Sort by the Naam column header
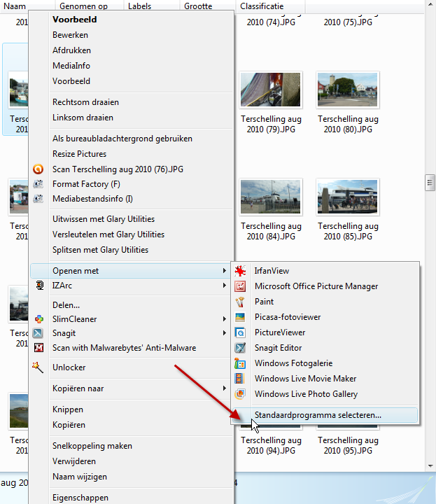Image resolution: width=436 pixels, height=504 pixels. [15, 6]
